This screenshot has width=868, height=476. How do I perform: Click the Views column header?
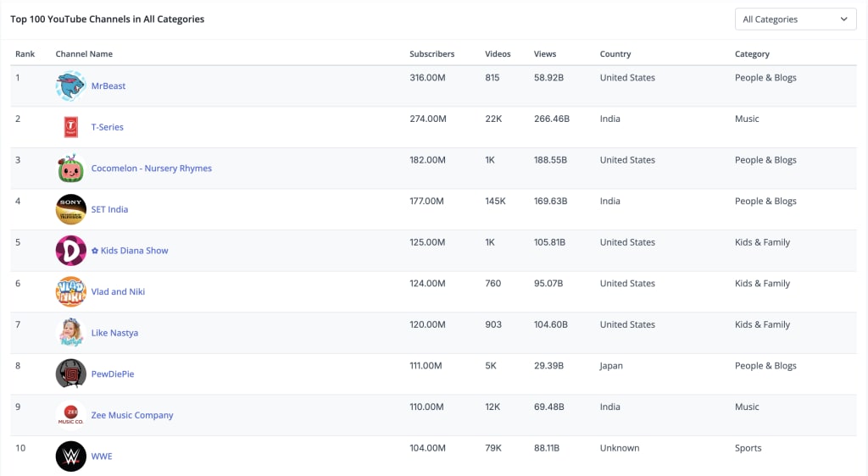[x=545, y=53]
